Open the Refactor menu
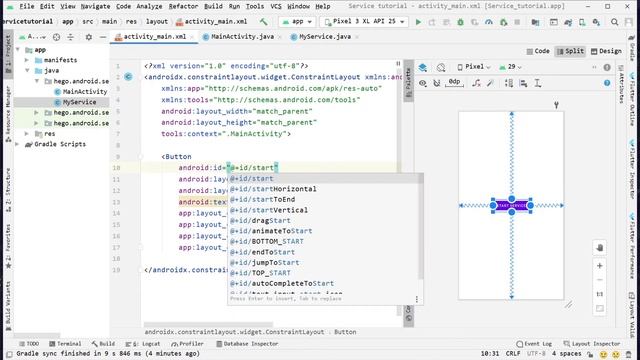640x360 pixels. [x=183, y=7]
